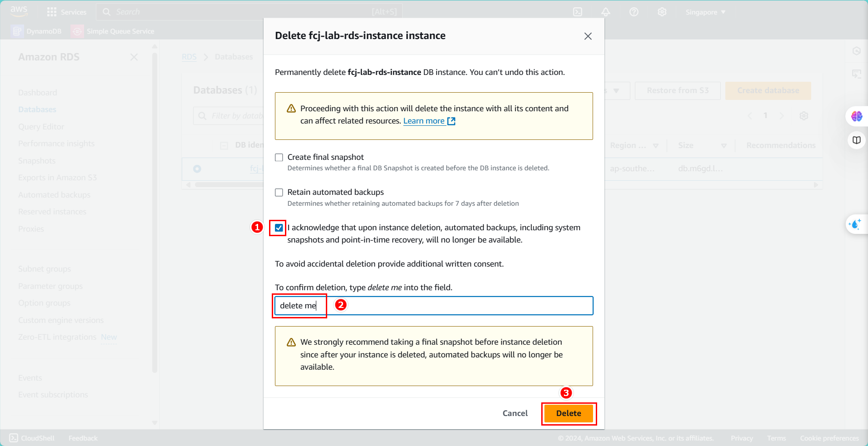The width and height of the screenshot is (868, 446).
Task: Open the Services grid menu
Action: [66, 12]
